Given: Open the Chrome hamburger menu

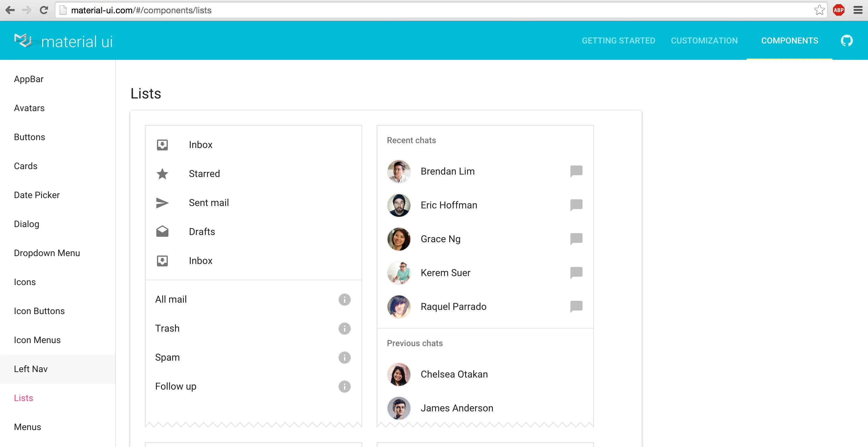Looking at the screenshot, I should (858, 10).
